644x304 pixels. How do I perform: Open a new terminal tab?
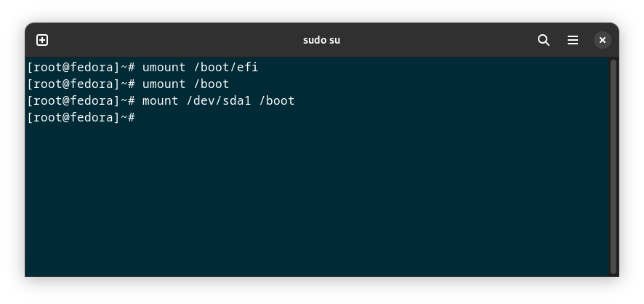pyautogui.click(x=42, y=40)
